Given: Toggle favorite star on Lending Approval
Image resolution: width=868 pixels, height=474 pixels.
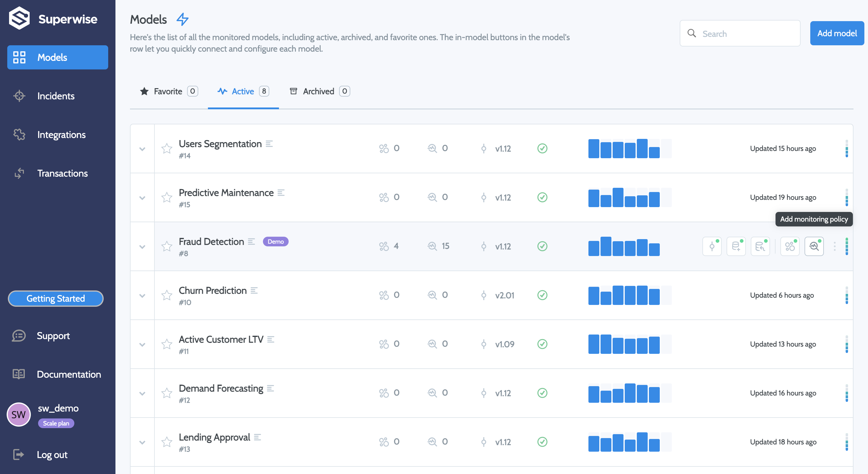Looking at the screenshot, I should 167,442.
